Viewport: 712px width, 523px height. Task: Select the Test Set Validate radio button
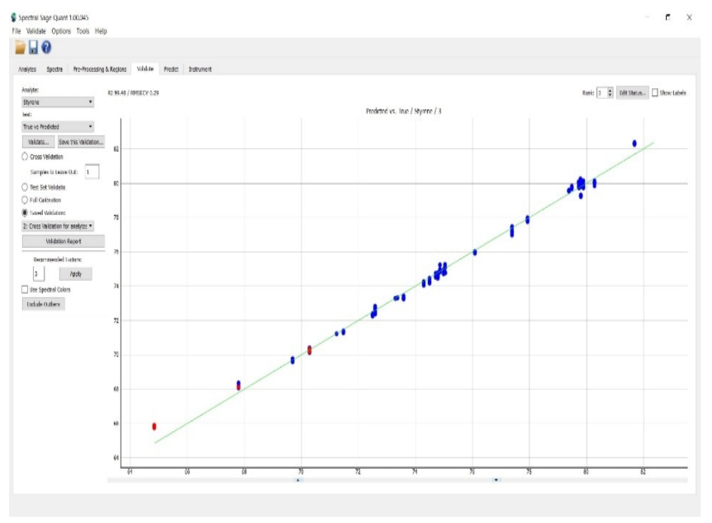(25, 187)
